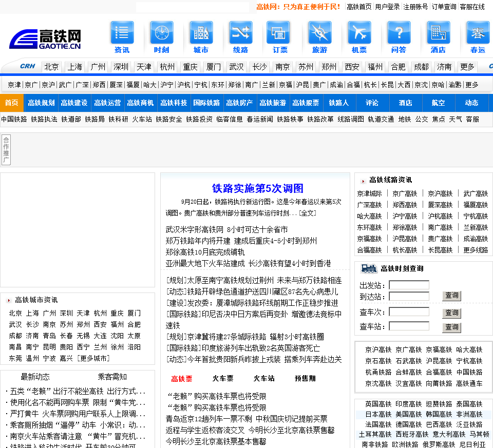
Task: Open 订单查询 link in top bar
Action: tap(444, 7)
